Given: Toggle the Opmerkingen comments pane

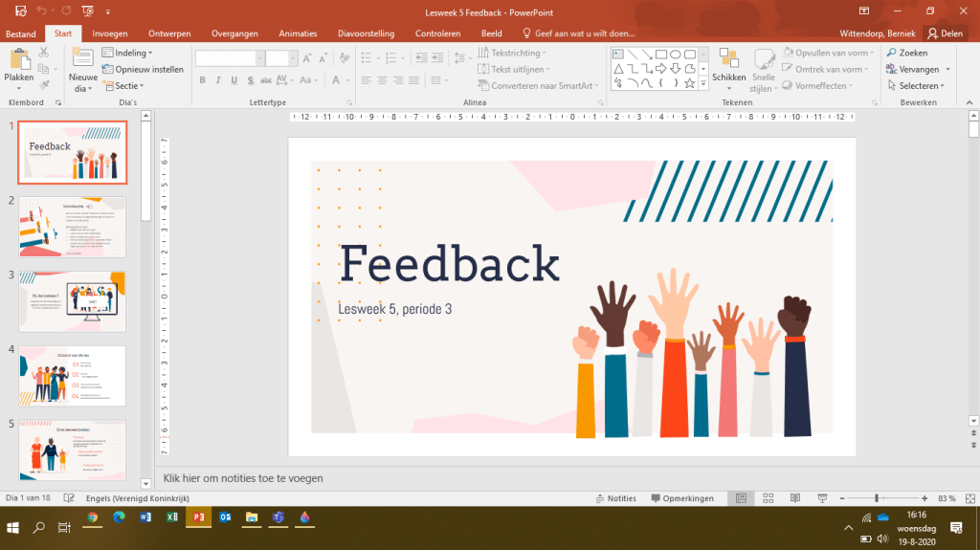Looking at the screenshot, I should point(682,498).
